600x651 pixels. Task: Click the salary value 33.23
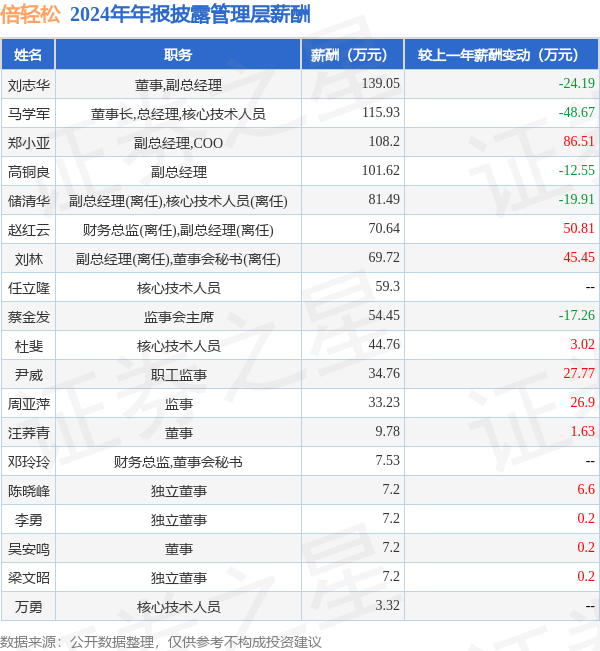pyautogui.click(x=384, y=402)
